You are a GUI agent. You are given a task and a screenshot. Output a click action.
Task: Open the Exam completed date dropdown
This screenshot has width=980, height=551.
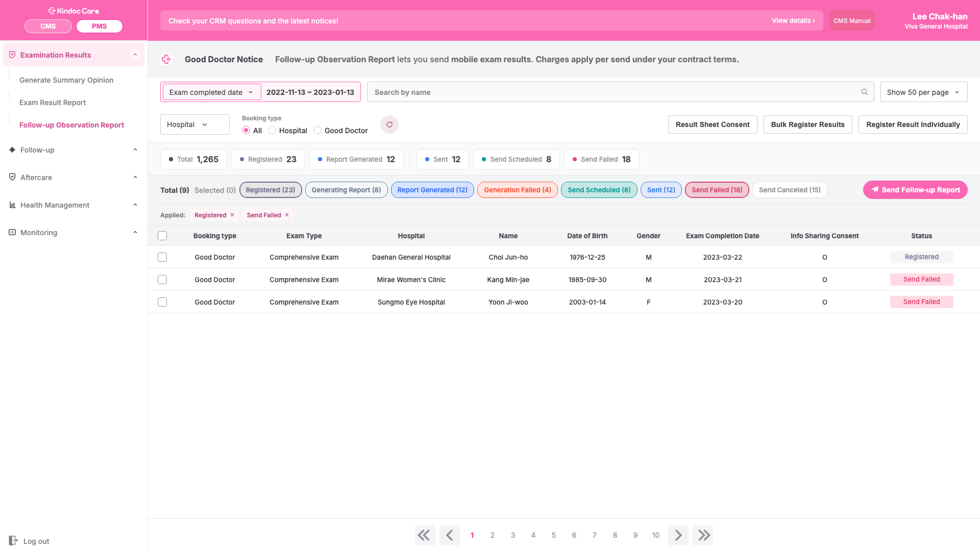[x=212, y=92]
